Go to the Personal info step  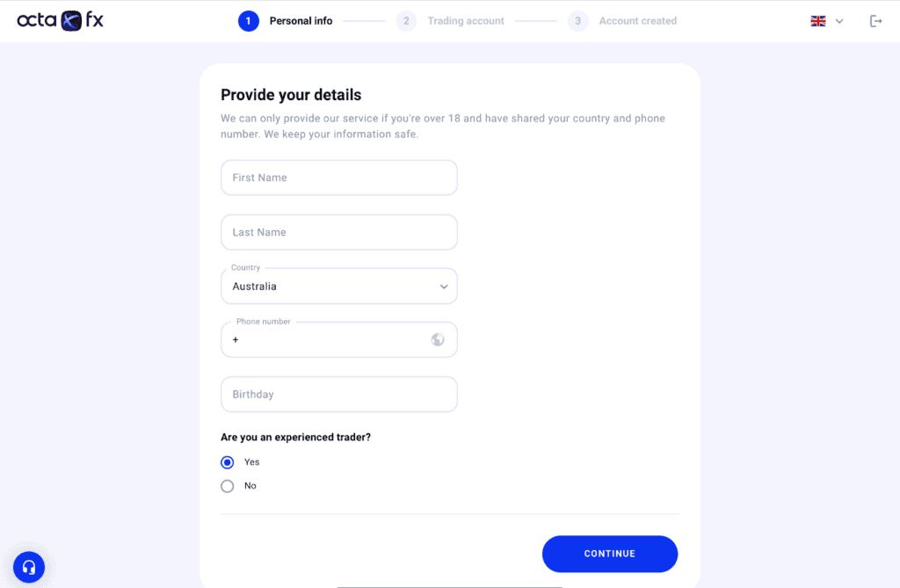tap(301, 21)
